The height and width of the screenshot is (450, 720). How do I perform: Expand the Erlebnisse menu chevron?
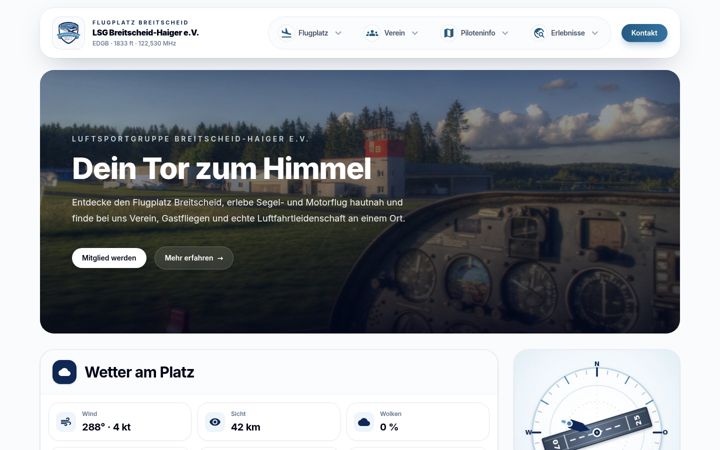click(595, 33)
